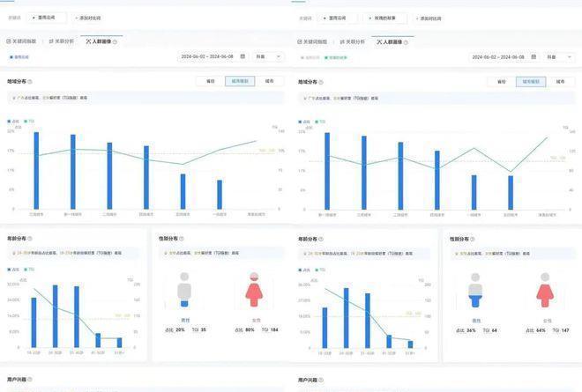Click the info icon beside 年龄分布 in right panel

pyautogui.click(x=322, y=238)
